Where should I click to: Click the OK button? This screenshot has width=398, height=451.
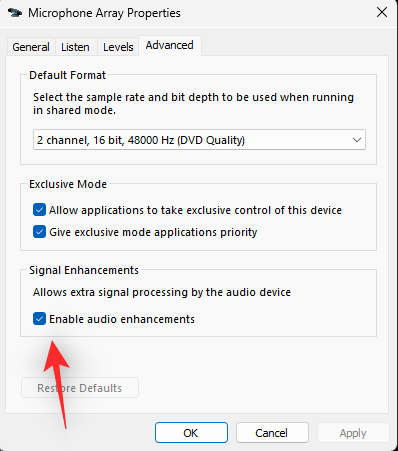coord(191,433)
